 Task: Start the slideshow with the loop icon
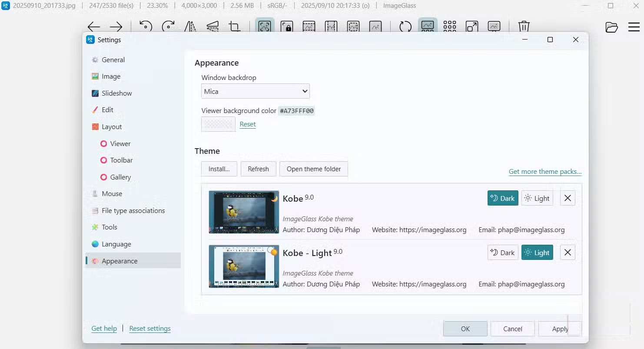click(x=405, y=26)
